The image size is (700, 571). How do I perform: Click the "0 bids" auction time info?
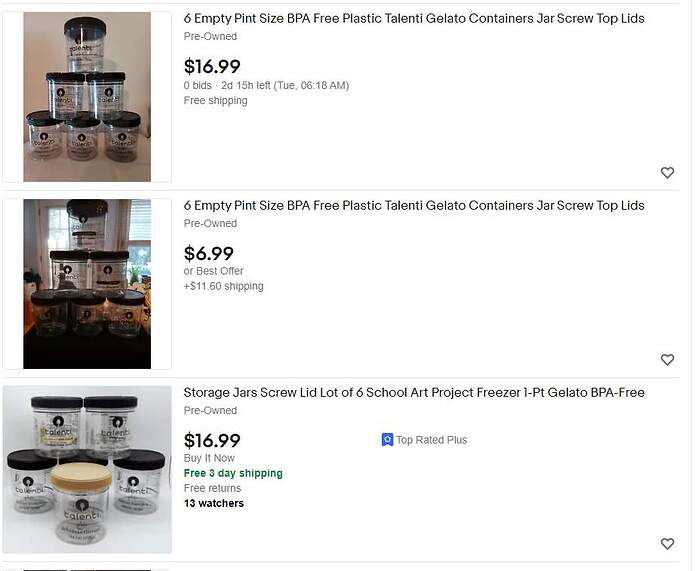(266, 86)
